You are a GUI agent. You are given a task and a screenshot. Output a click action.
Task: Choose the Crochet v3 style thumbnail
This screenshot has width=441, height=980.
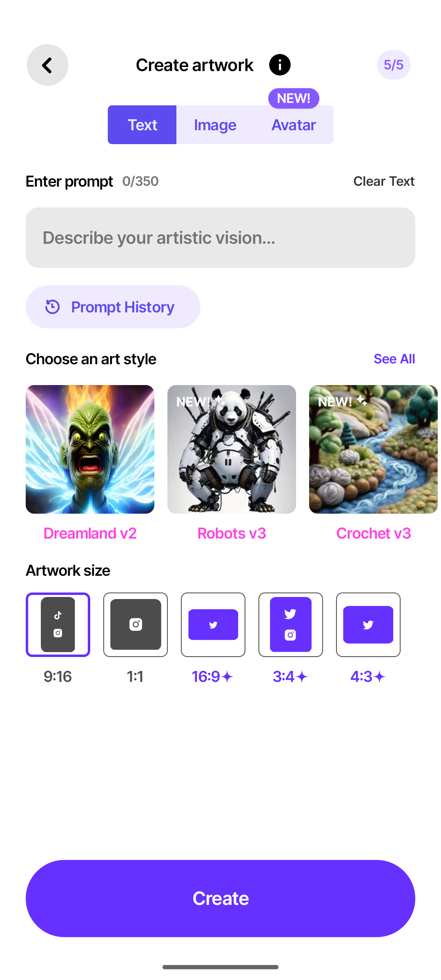click(x=373, y=449)
